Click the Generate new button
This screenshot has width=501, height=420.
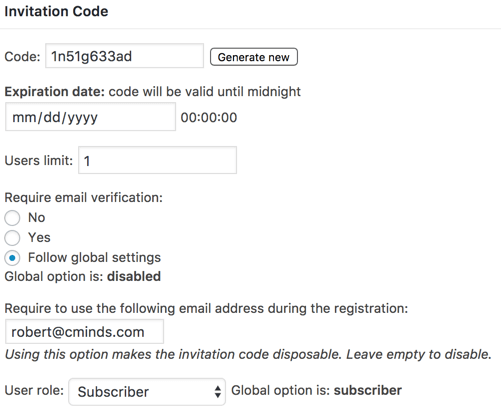(x=254, y=57)
